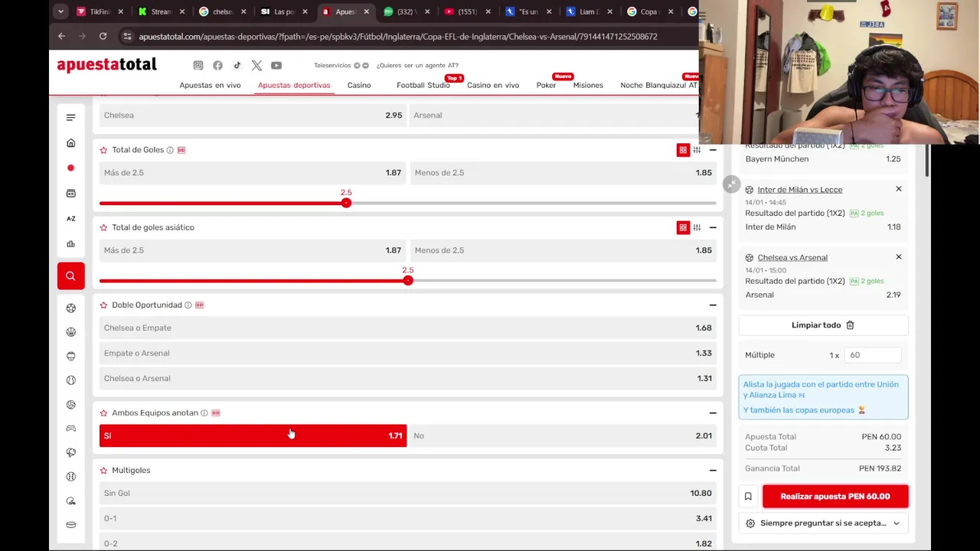
Task: Click ¿Quieres ser un agente AT? link
Action: coord(417,66)
